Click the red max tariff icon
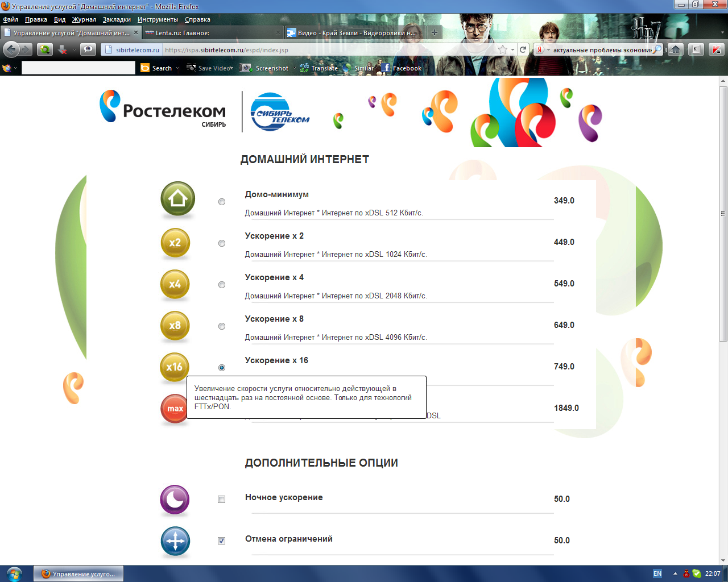 pyautogui.click(x=175, y=409)
